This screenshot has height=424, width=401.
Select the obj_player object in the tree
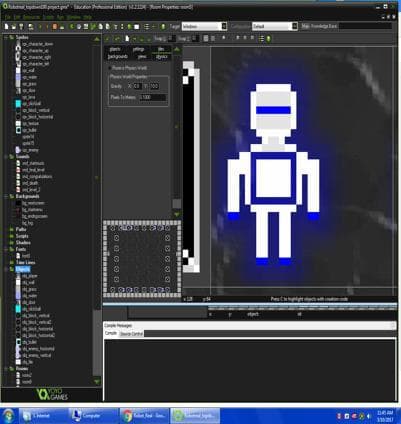pos(30,276)
